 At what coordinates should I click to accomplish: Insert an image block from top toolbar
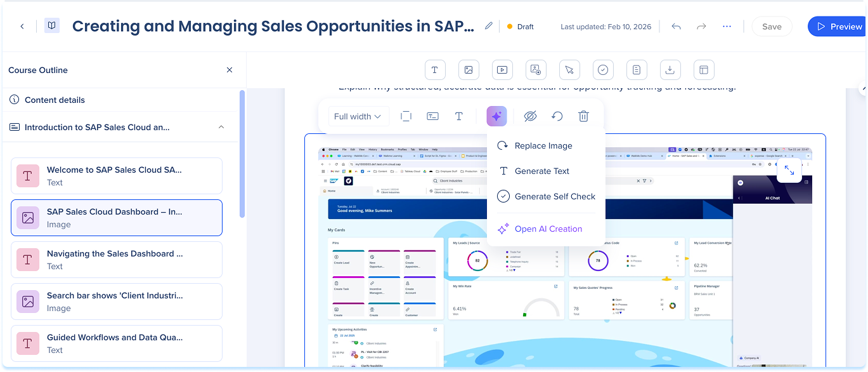click(x=468, y=70)
